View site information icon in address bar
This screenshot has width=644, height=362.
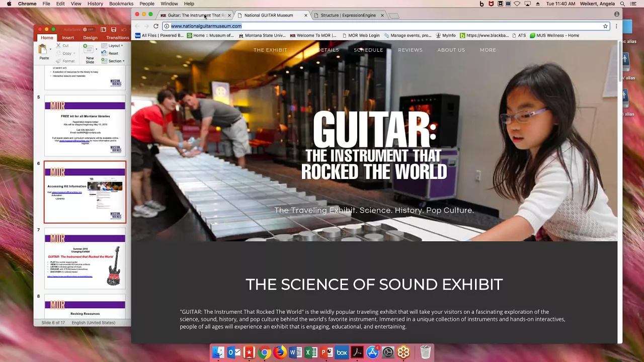coord(167,26)
